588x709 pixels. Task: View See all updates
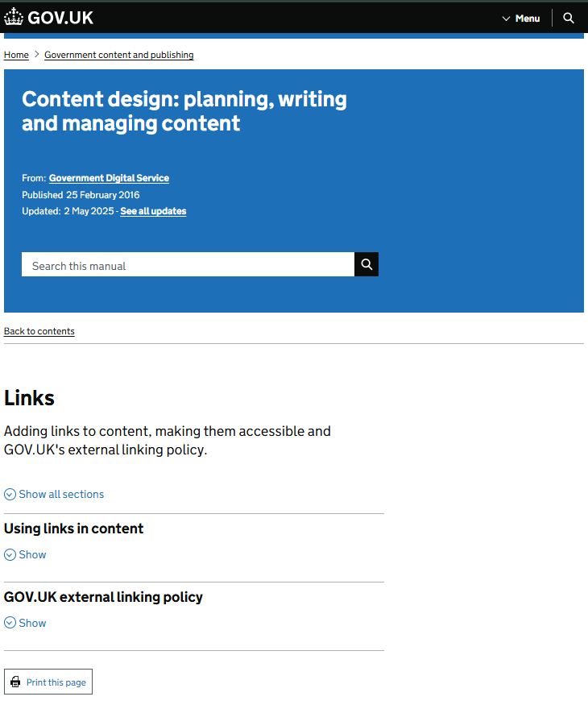tap(153, 211)
